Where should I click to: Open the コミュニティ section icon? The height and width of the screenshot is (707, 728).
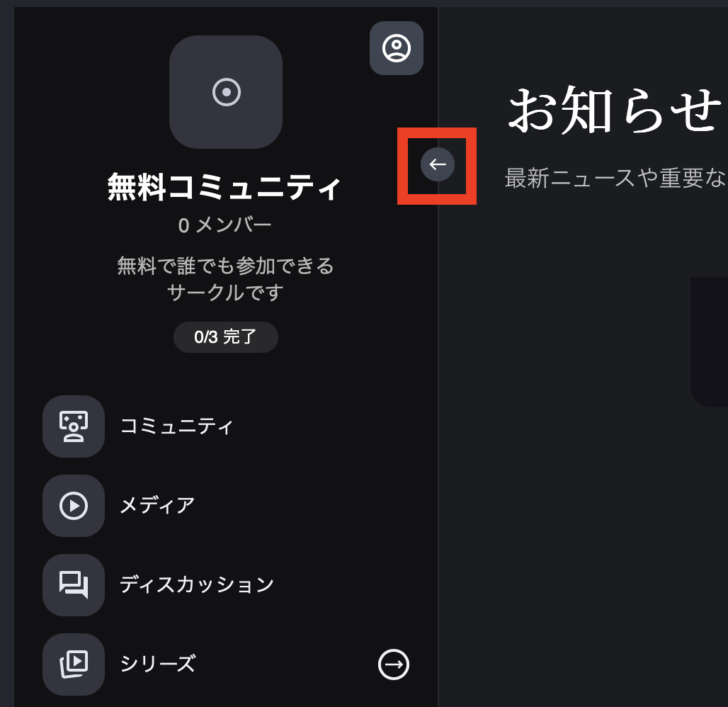coord(74,426)
